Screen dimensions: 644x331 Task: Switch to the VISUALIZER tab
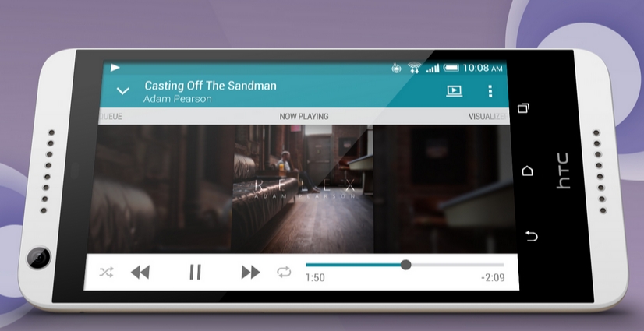click(488, 117)
